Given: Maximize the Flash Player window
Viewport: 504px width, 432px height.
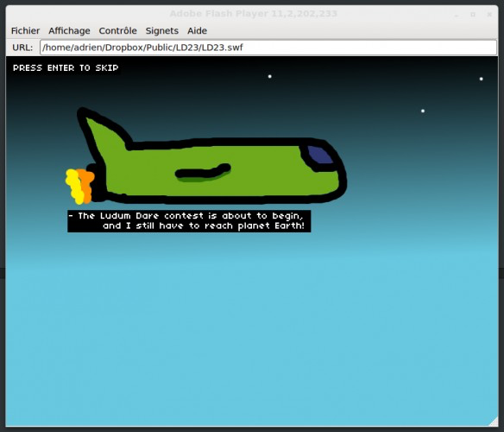Looking at the screenshot, I should point(473,15).
